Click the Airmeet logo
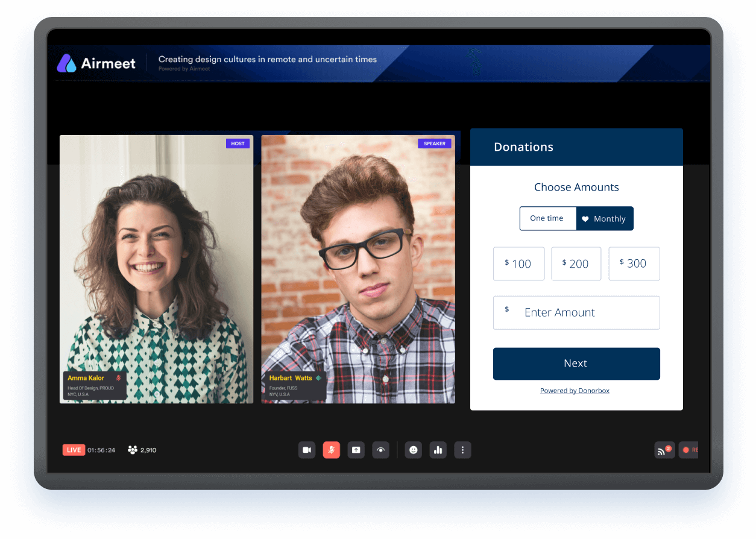The height and width of the screenshot is (539, 756). pyautogui.click(x=96, y=62)
